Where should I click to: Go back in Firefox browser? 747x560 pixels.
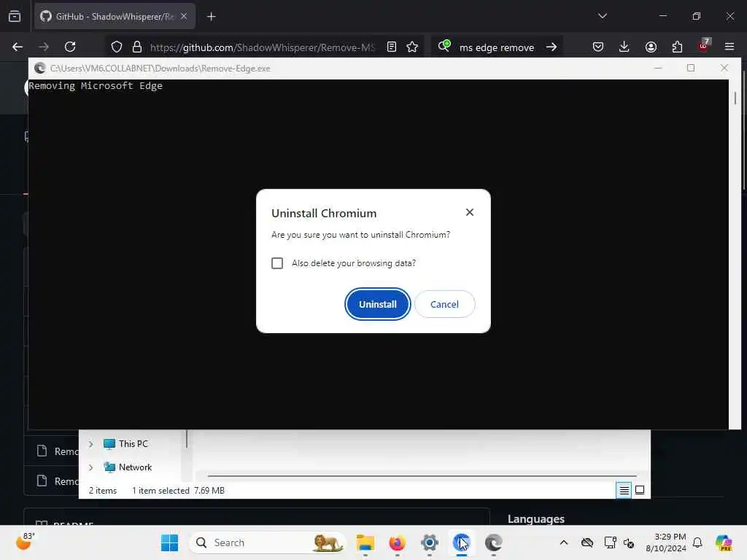point(18,47)
